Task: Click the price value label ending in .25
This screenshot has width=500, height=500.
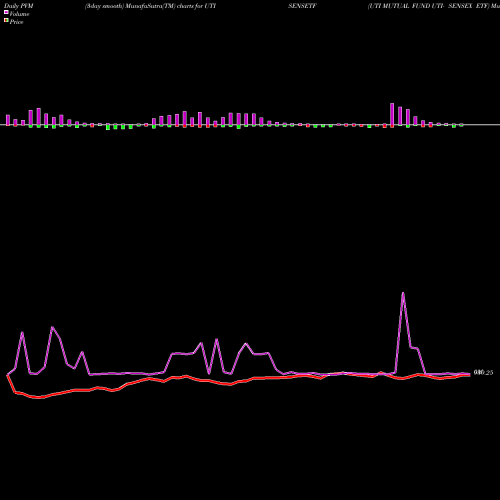Action: coord(483,373)
